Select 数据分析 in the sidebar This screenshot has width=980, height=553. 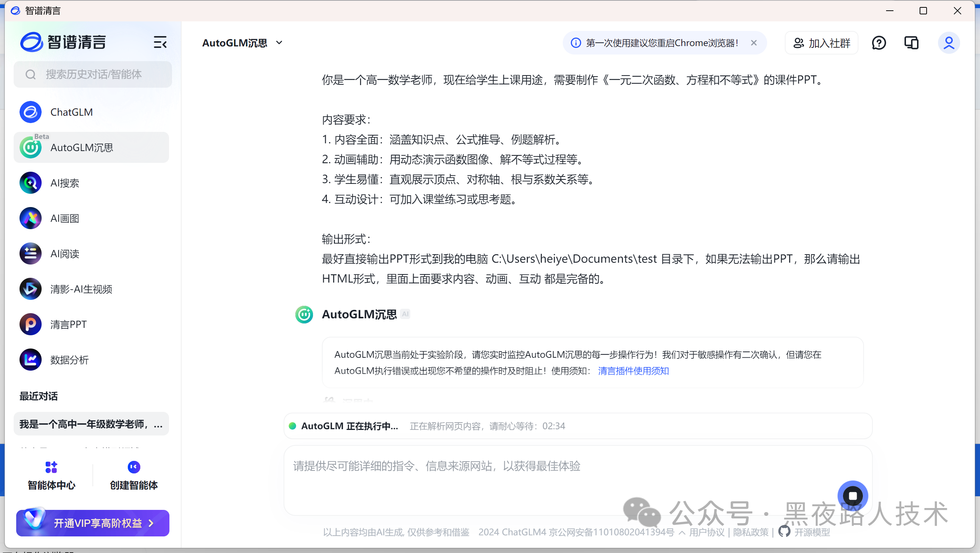point(69,360)
